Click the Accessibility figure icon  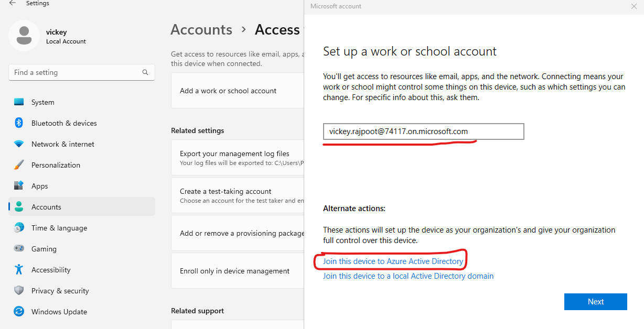[x=19, y=270]
